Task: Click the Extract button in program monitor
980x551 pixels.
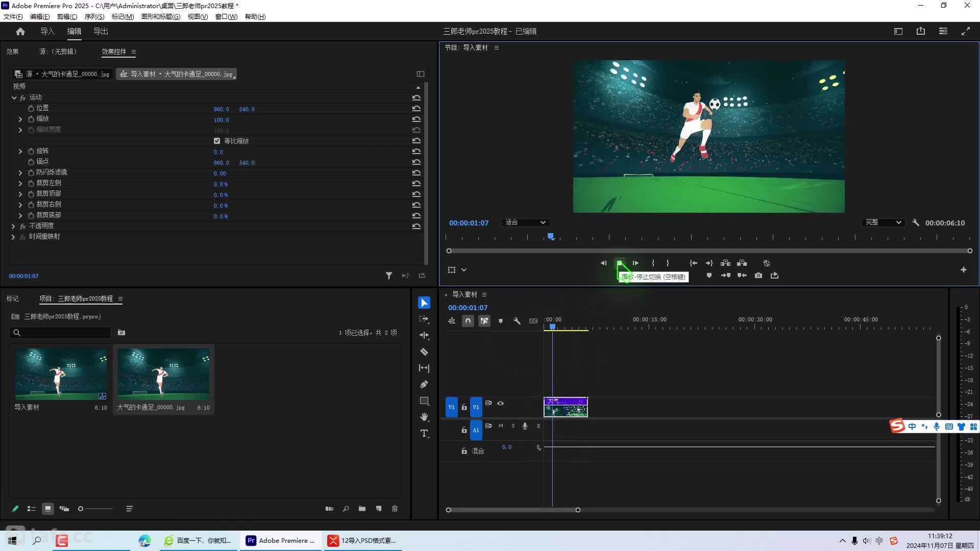Action: 742,263
